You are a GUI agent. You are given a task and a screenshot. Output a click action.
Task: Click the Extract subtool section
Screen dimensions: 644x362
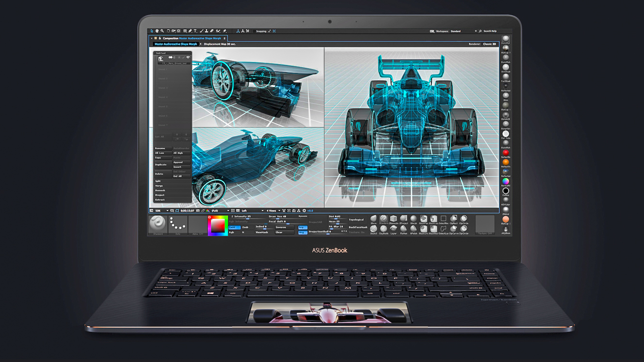click(x=172, y=200)
